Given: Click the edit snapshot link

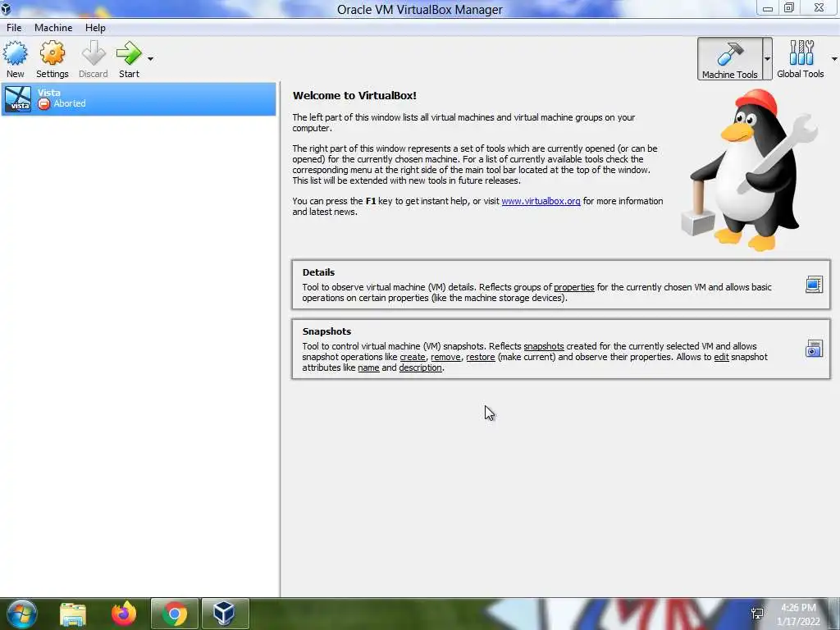Looking at the screenshot, I should coord(722,357).
